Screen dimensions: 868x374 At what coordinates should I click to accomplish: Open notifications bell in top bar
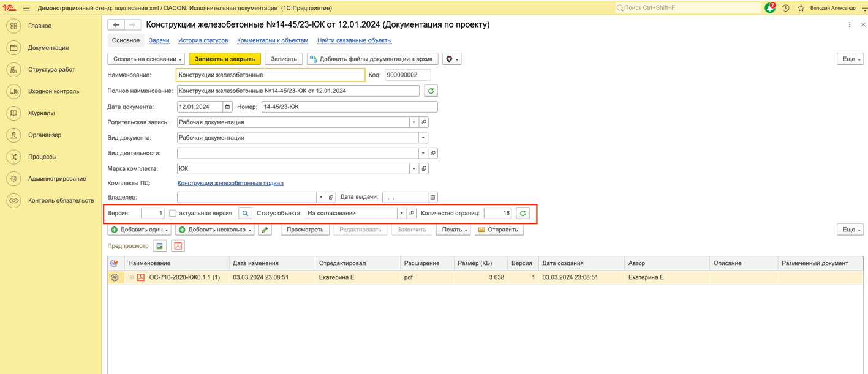tap(770, 8)
